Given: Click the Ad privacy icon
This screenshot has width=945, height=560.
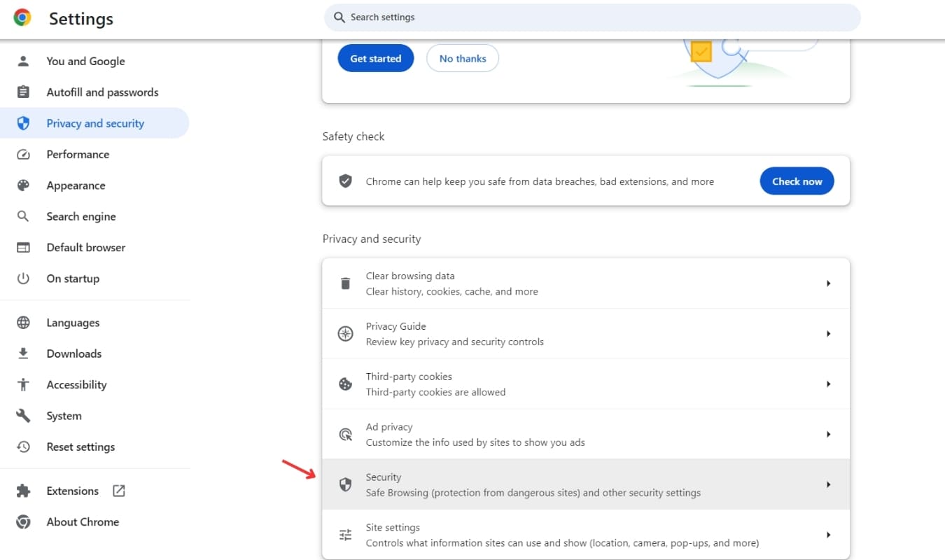Looking at the screenshot, I should pos(345,435).
